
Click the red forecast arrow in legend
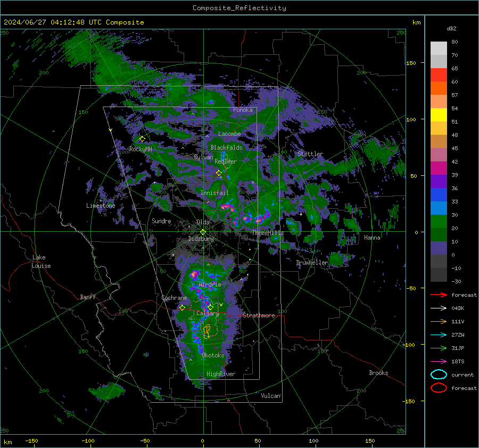[x=439, y=295]
